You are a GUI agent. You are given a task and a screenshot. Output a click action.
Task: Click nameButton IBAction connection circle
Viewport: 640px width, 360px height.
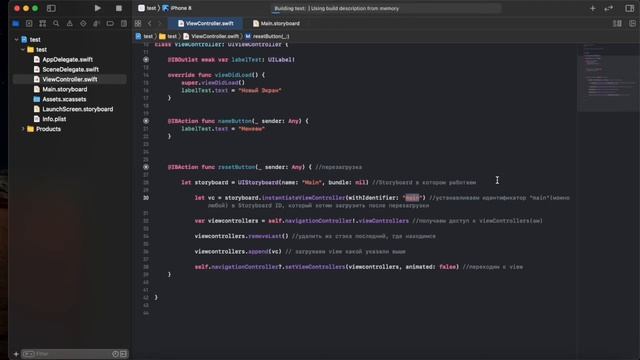pos(146,121)
